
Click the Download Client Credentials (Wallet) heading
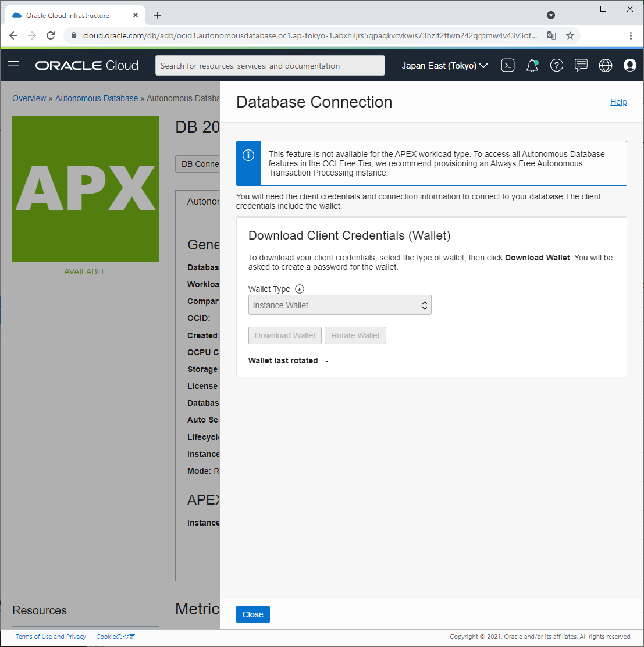(x=349, y=235)
